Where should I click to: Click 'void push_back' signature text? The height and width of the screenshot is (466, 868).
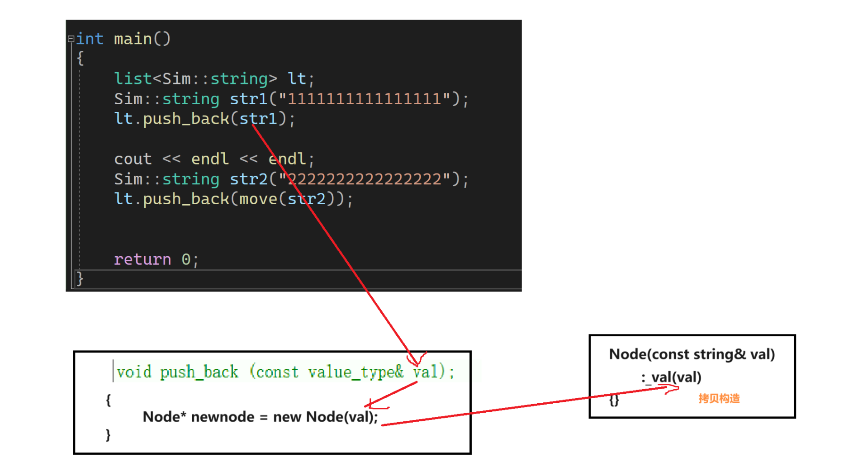pos(177,372)
